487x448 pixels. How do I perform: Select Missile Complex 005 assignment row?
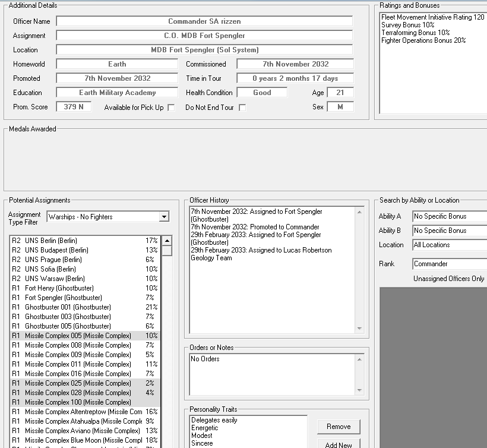86,336
